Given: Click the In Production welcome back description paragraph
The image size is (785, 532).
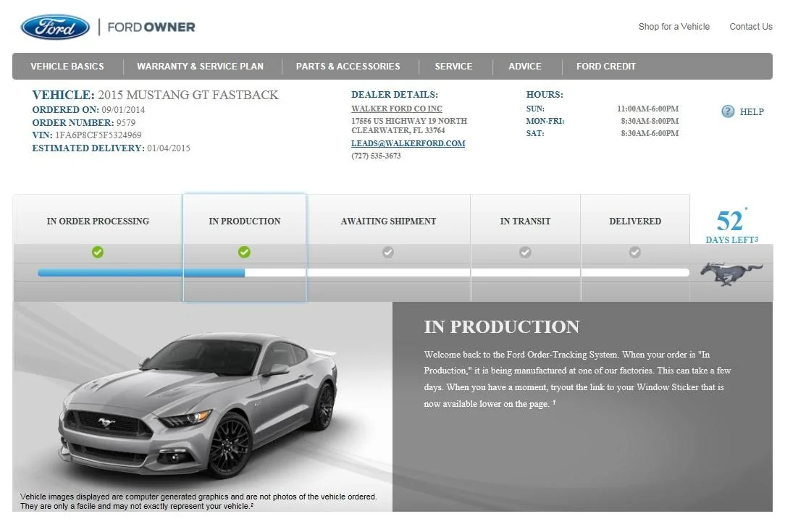Looking at the screenshot, I should click(577, 379).
